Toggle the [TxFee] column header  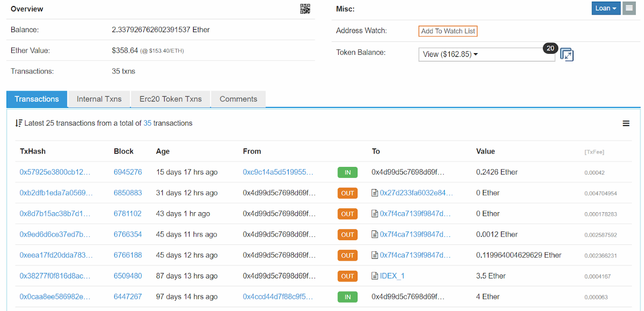pyautogui.click(x=594, y=152)
